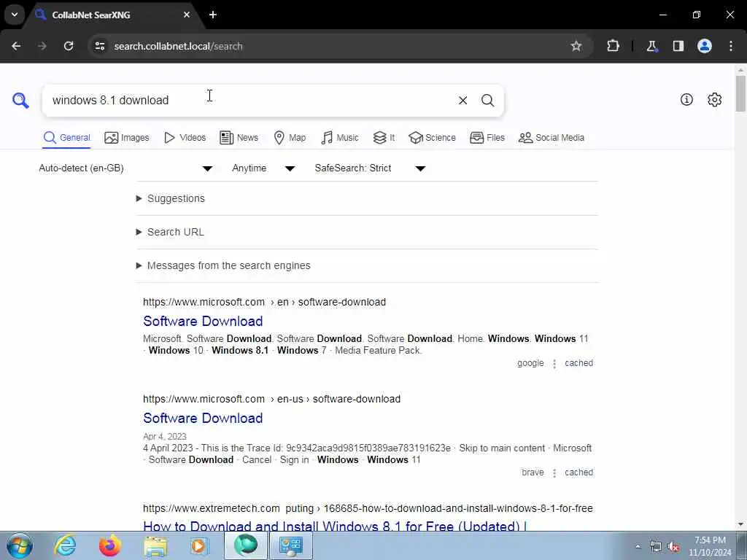The height and width of the screenshot is (560, 747).
Task: Go back with browser back arrow
Action: coord(16,46)
